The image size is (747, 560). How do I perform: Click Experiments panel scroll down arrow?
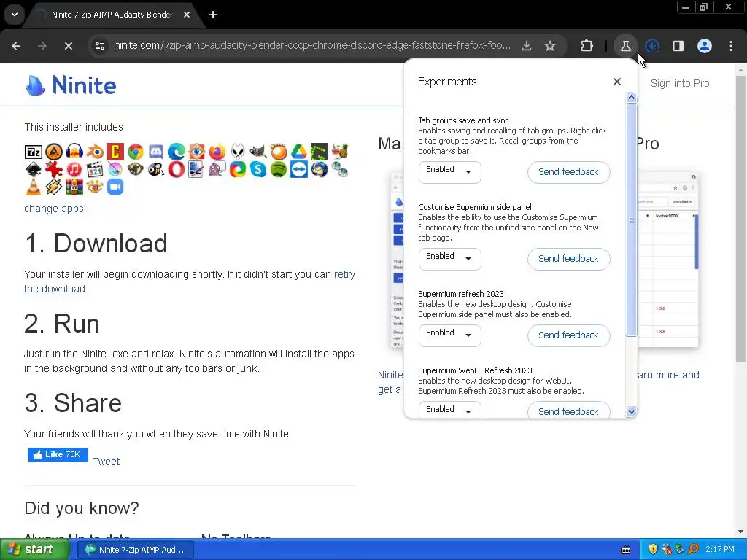click(x=631, y=411)
